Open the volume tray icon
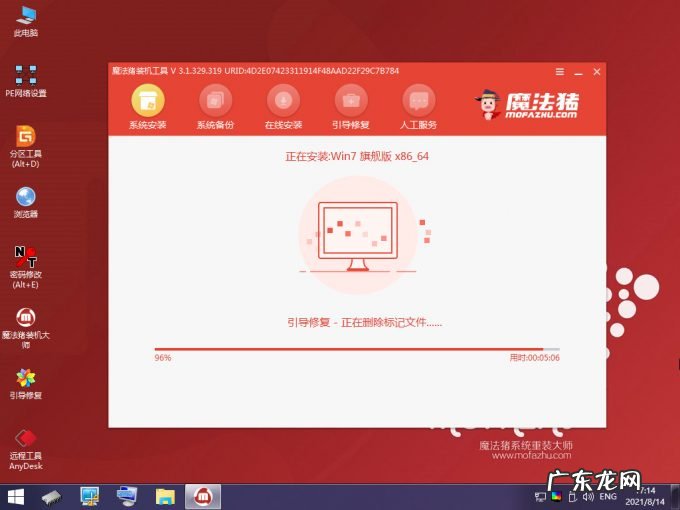Screen dimensions: 680x510 coord(588,497)
